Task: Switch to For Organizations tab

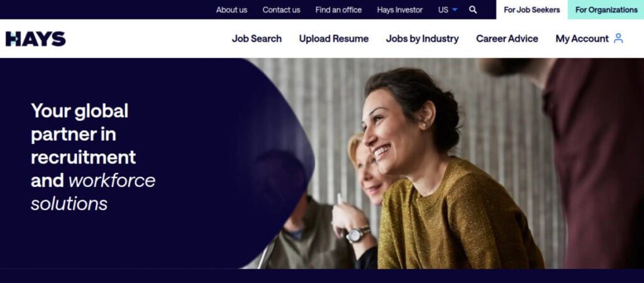Action: click(606, 10)
